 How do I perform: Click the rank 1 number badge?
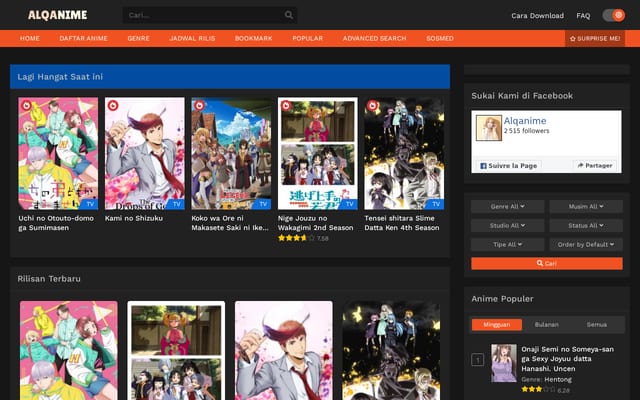478,360
